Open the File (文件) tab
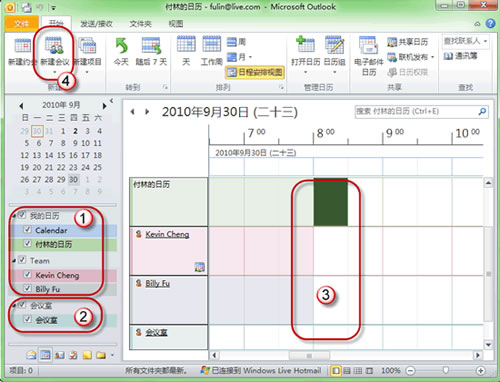 click(22, 23)
